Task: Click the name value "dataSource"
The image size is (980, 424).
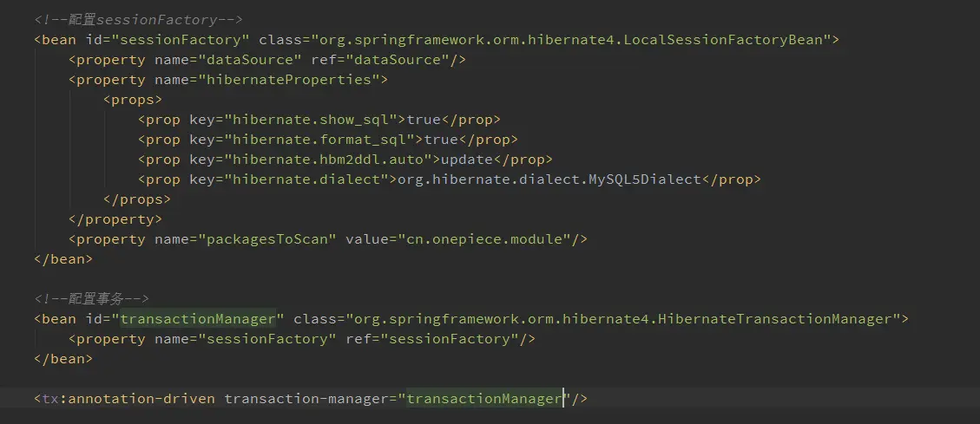Action: coord(250,60)
